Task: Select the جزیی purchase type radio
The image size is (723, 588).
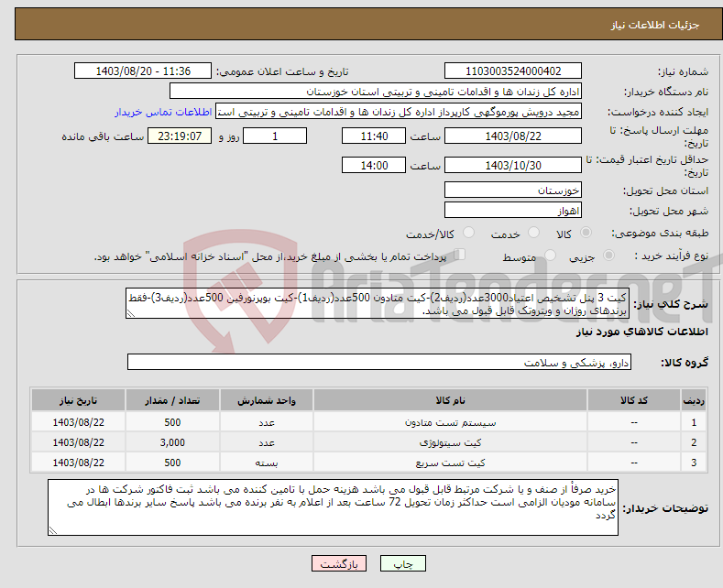Action: pos(608,255)
